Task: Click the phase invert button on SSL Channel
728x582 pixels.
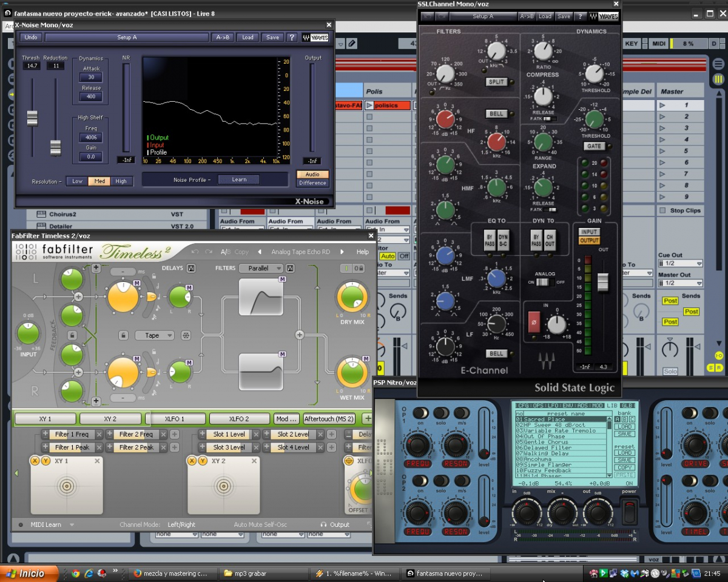Action: tap(534, 321)
